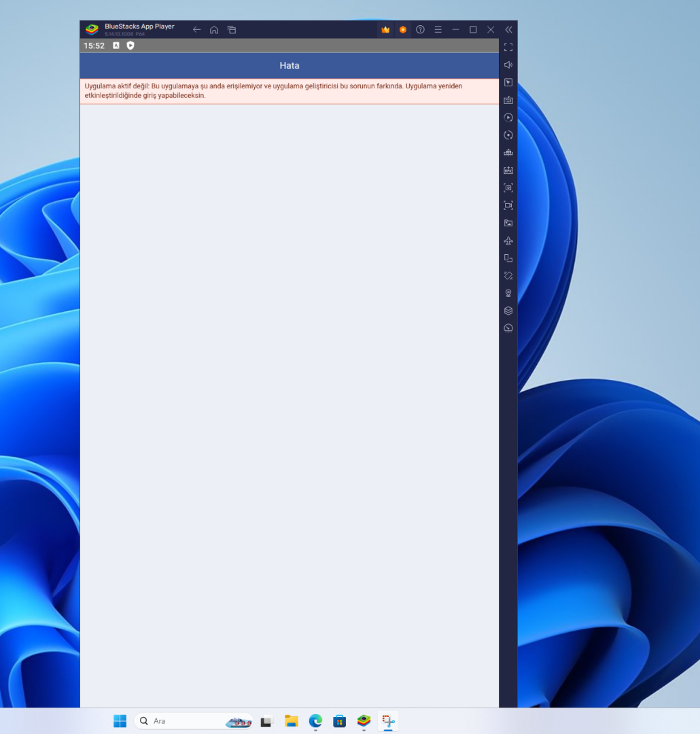Open the BlueStacks hamburger menu
The width and height of the screenshot is (700, 734).
pos(438,29)
